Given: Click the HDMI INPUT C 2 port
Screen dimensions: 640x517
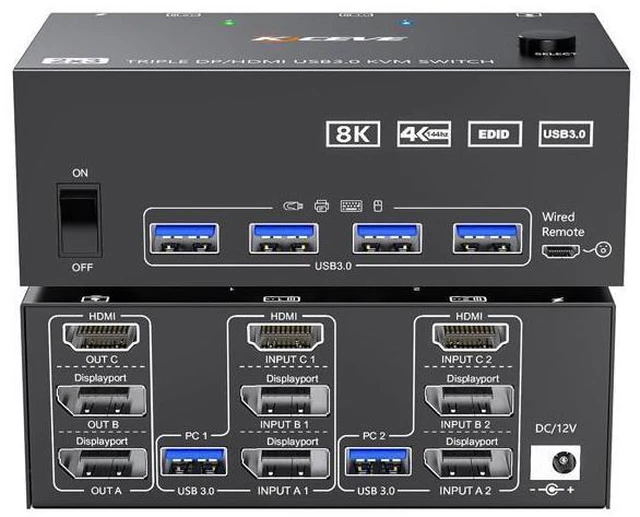Looking at the screenshot, I should click(x=471, y=337).
